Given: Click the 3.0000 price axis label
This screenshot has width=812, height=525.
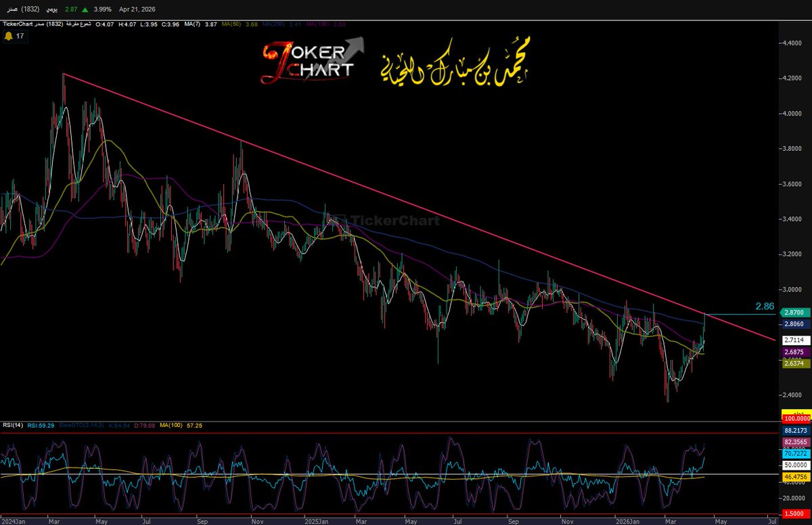Looking at the screenshot, I should tap(792, 290).
